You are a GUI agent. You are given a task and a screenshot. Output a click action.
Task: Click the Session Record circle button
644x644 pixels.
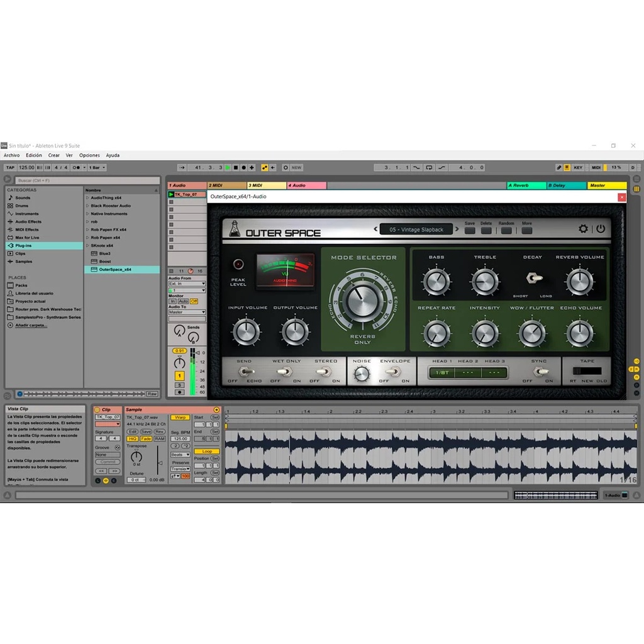286,167
